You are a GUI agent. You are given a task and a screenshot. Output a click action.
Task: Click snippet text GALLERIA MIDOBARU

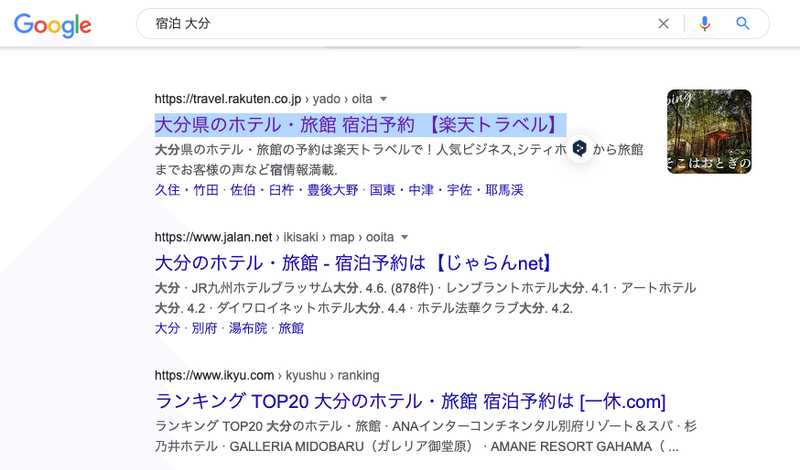pos(296,447)
